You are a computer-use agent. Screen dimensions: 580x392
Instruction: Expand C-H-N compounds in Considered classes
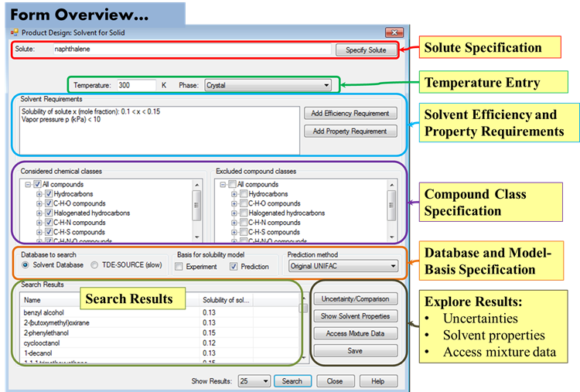tap(39, 223)
